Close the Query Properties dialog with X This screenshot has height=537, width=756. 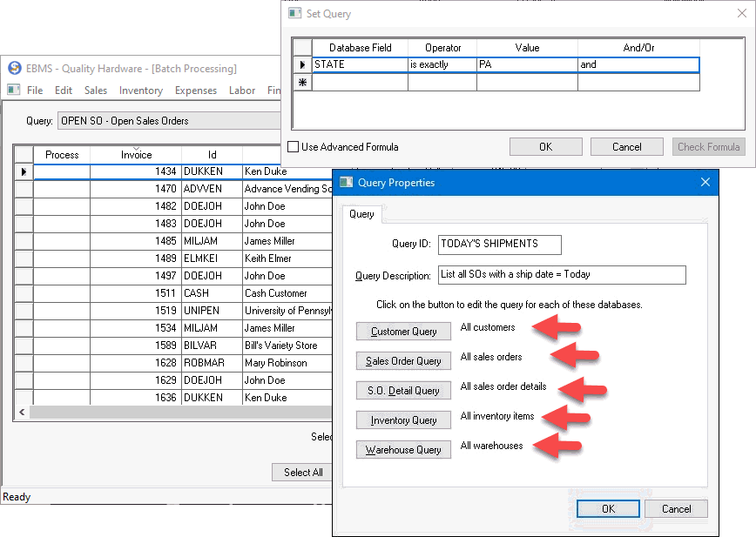tap(705, 183)
